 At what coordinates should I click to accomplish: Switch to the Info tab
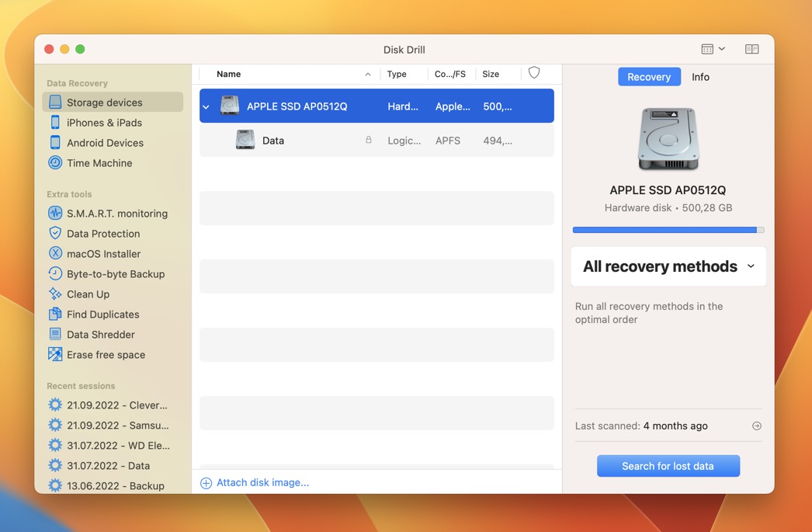click(x=700, y=77)
